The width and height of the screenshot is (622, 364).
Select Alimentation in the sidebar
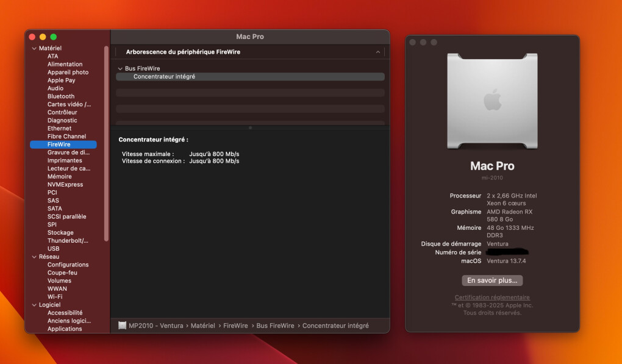(65, 64)
